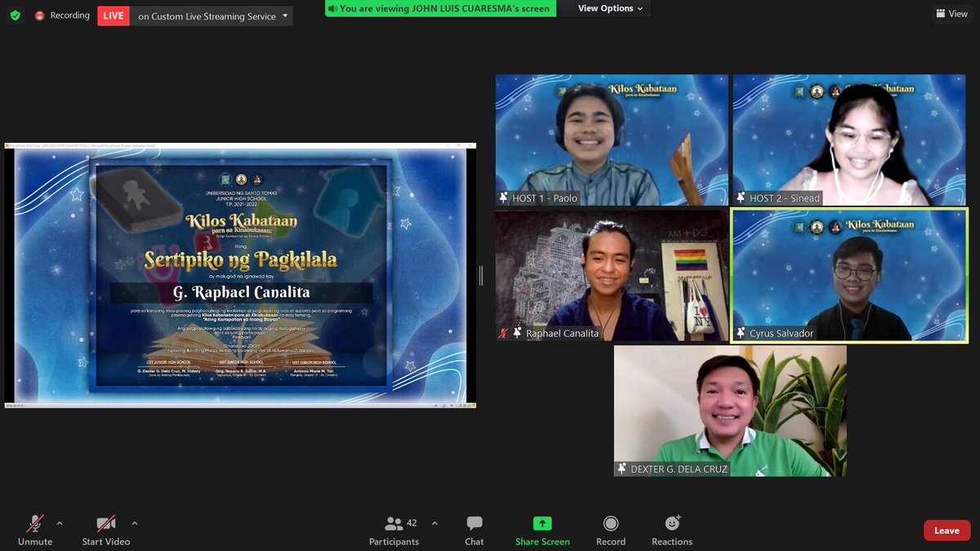Click the Record button
Screen dimensions: 980x551
pos(610,531)
